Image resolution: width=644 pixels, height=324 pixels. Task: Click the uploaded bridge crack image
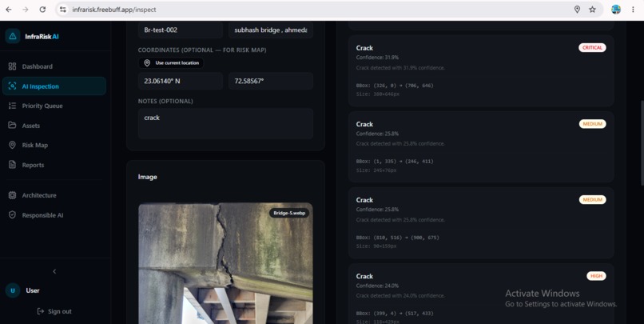click(225, 263)
